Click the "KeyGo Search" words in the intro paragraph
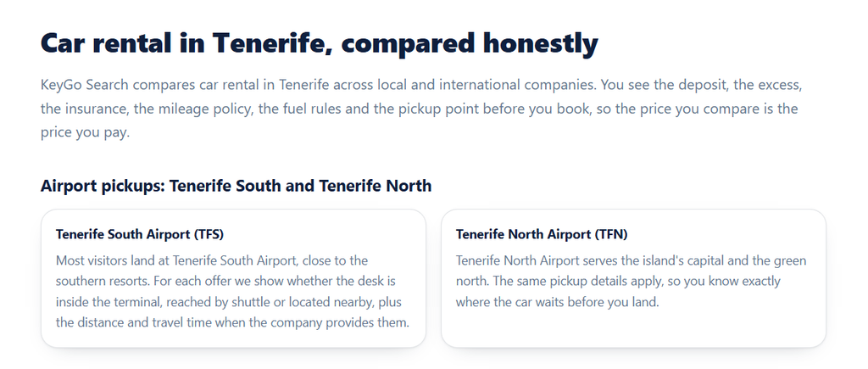868x369 pixels. [85, 86]
